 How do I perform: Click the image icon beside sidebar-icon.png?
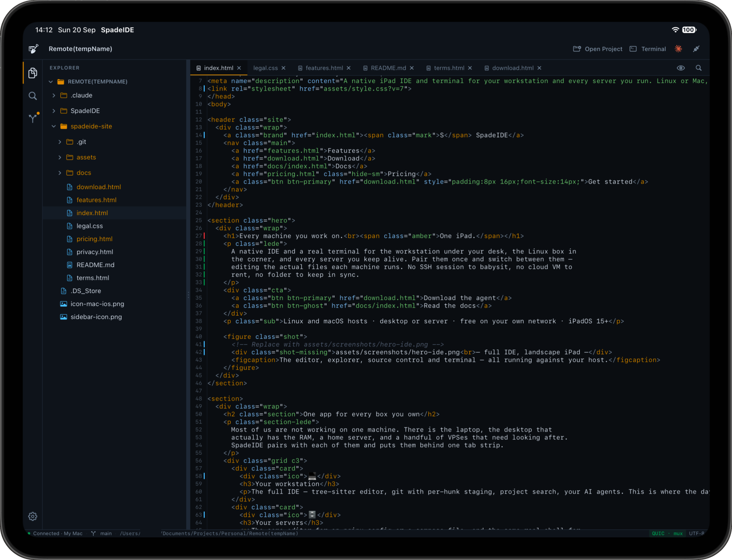pos(64,317)
